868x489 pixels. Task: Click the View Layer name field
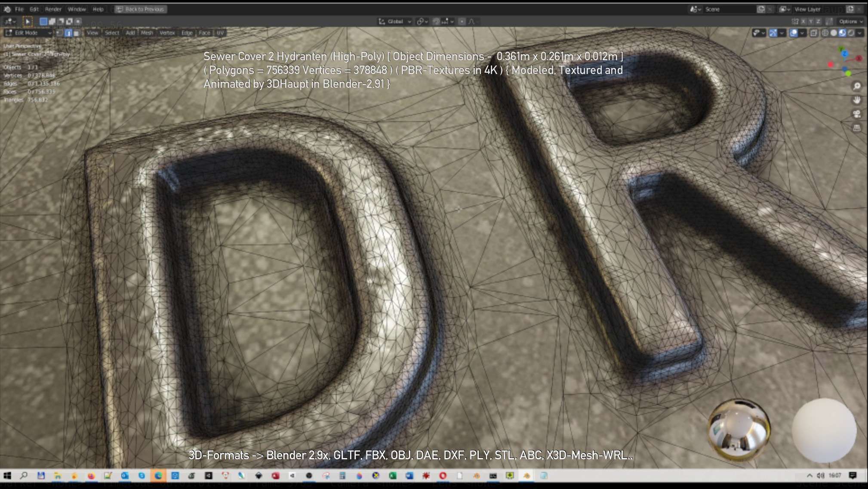click(818, 9)
